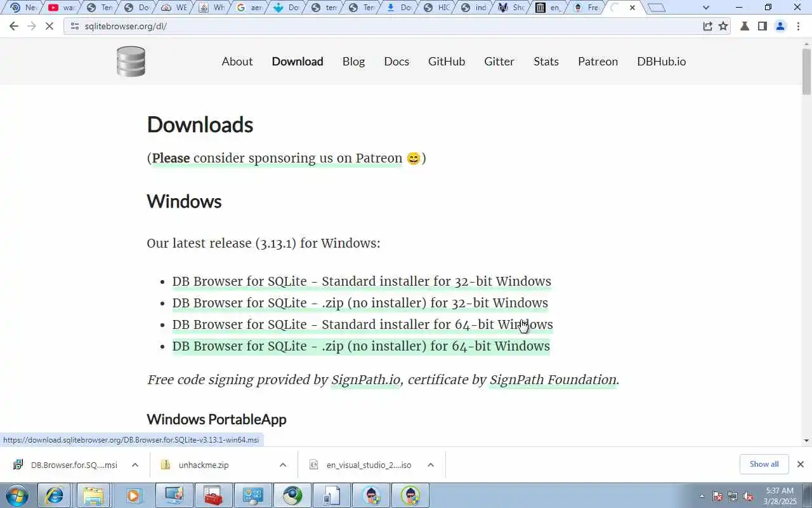
Task: Visit DBHub.io from the navigation
Action: (x=662, y=62)
